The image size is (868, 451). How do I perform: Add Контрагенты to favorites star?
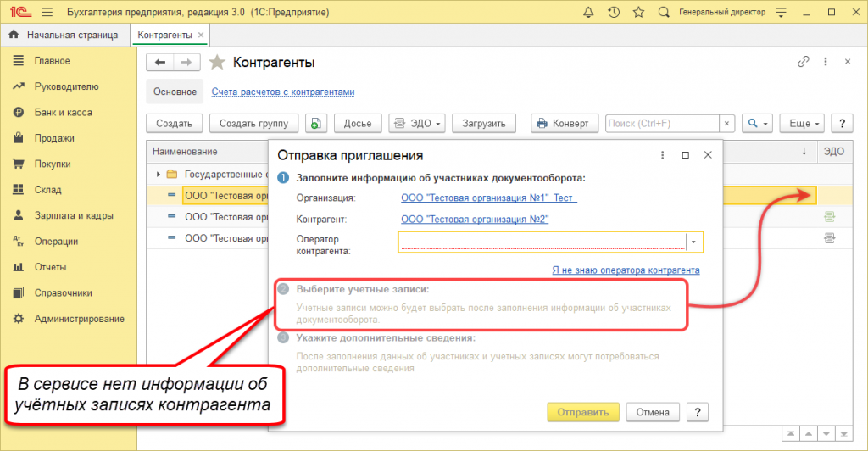click(217, 63)
